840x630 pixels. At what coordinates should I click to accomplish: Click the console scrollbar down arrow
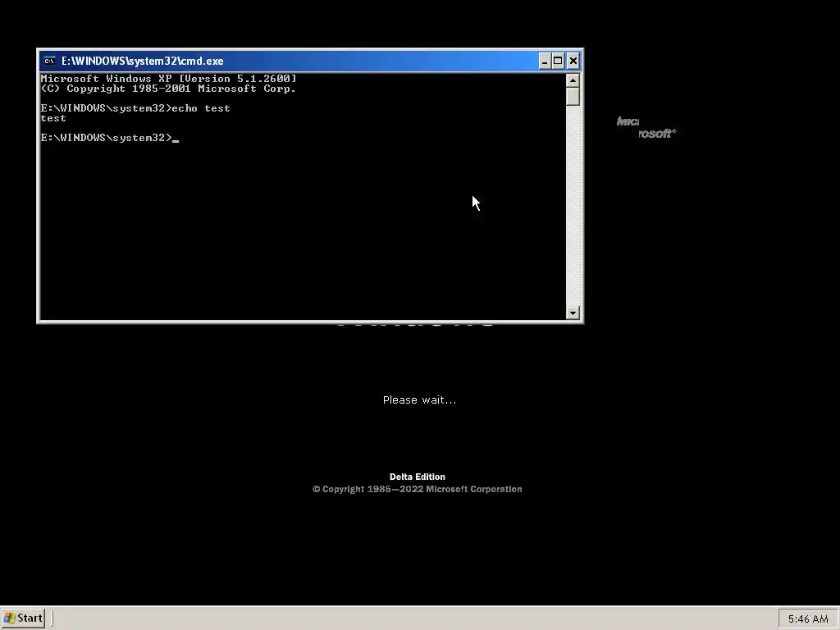coord(573,313)
